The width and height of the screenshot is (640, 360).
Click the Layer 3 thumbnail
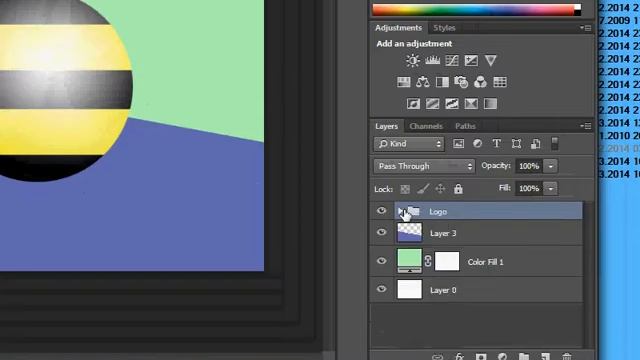[409, 232]
